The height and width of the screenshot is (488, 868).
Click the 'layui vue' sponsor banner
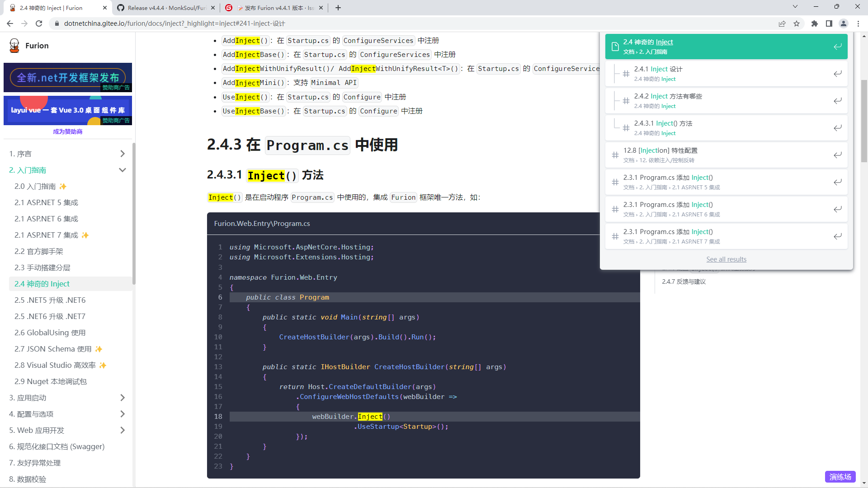tap(68, 110)
